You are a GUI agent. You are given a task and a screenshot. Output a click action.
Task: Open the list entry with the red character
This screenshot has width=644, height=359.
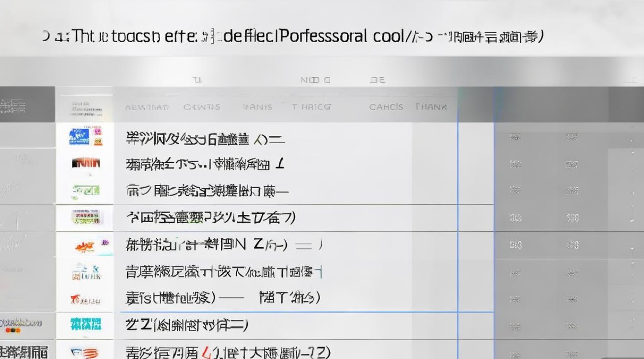point(228,352)
